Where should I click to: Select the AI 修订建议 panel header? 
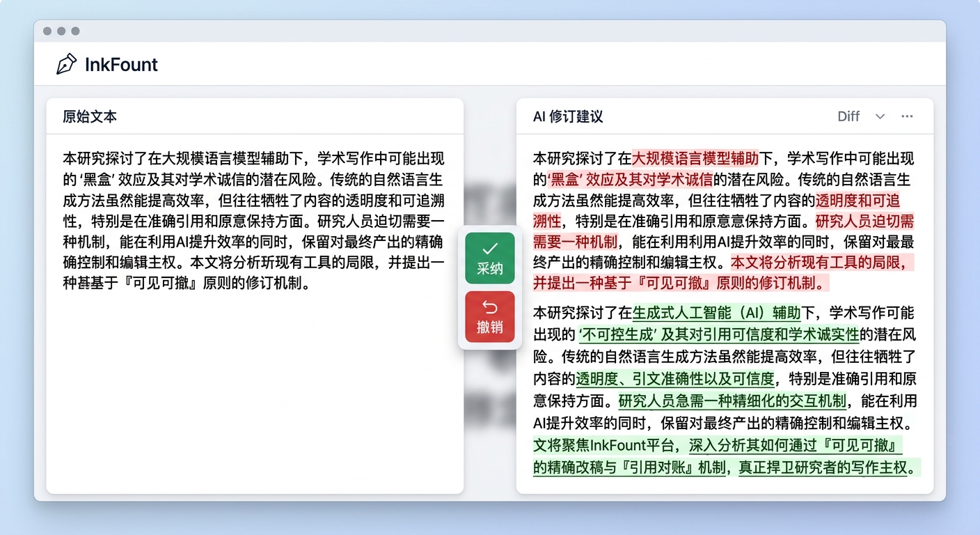pos(567,116)
